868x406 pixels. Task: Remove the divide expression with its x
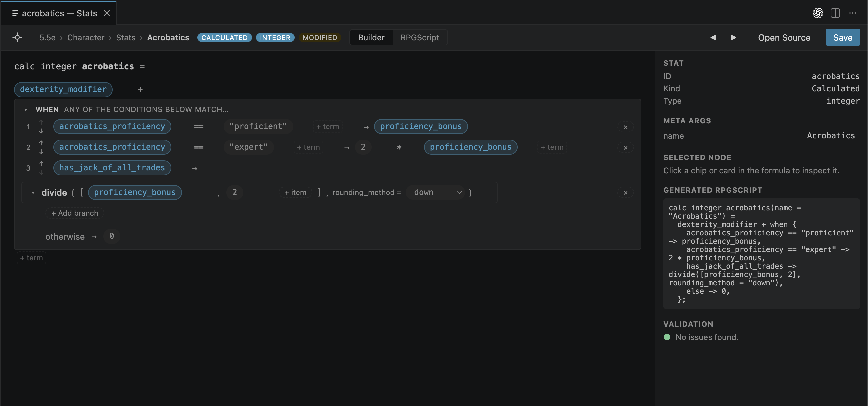click(625, 193)
